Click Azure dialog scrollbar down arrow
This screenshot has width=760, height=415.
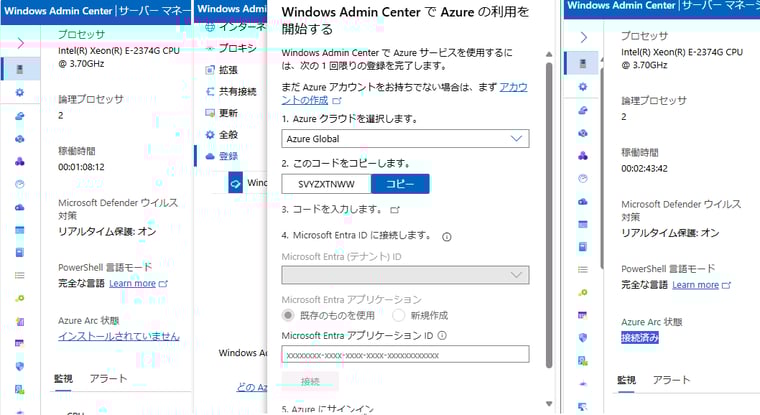(x=549, y=403)
